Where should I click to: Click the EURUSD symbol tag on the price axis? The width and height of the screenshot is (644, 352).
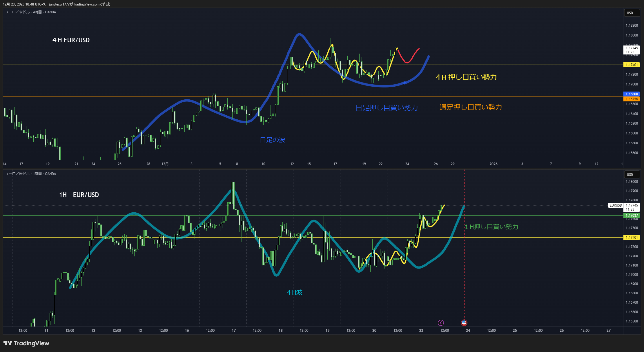pyautogui.click(x=616, y=205)
